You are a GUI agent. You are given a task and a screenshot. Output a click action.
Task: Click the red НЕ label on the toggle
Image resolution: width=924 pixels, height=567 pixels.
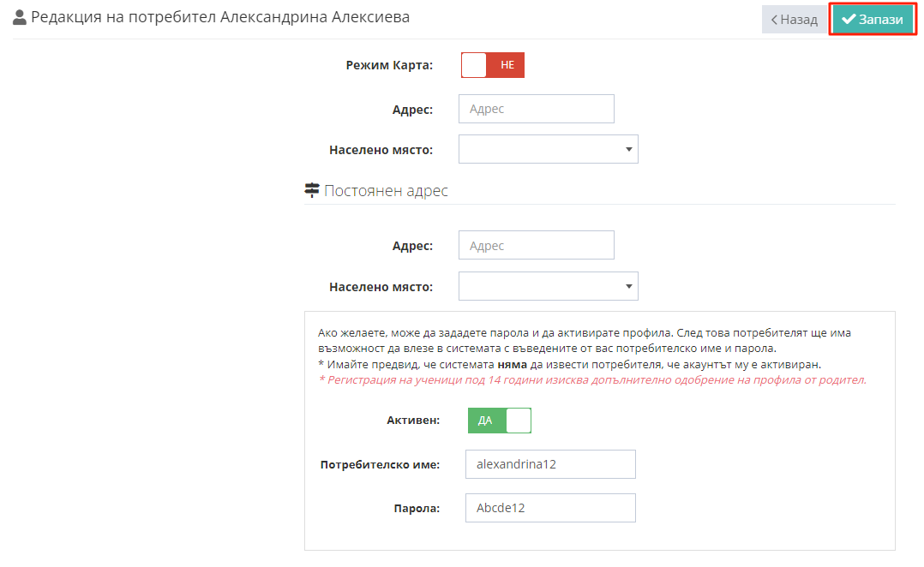tap(507, 65)
